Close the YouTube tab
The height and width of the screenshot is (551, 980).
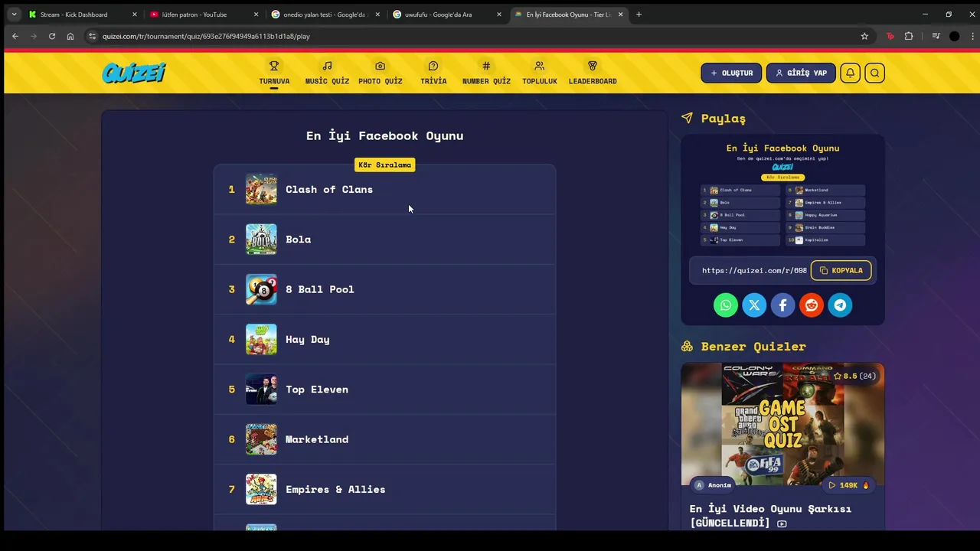point(256,15)
